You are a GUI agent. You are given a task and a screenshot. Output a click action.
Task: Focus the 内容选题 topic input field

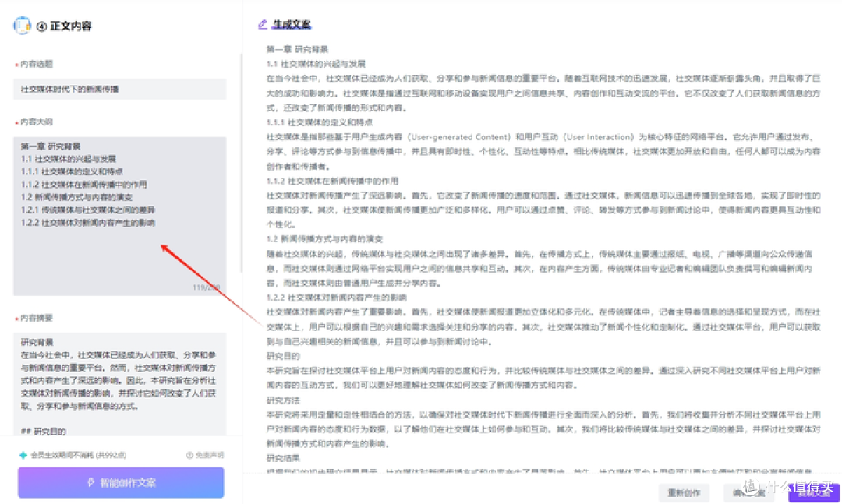(120, 89)
